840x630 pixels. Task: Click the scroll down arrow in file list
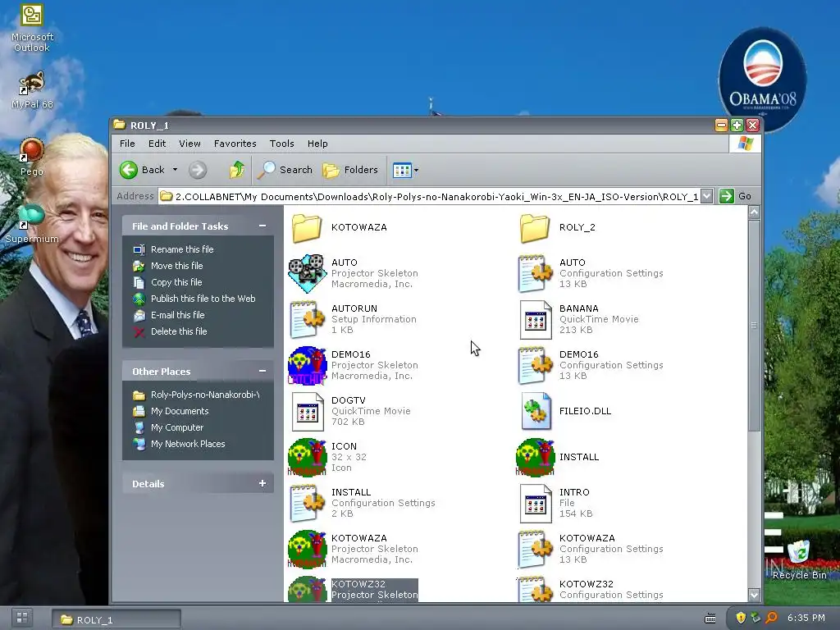755,595
